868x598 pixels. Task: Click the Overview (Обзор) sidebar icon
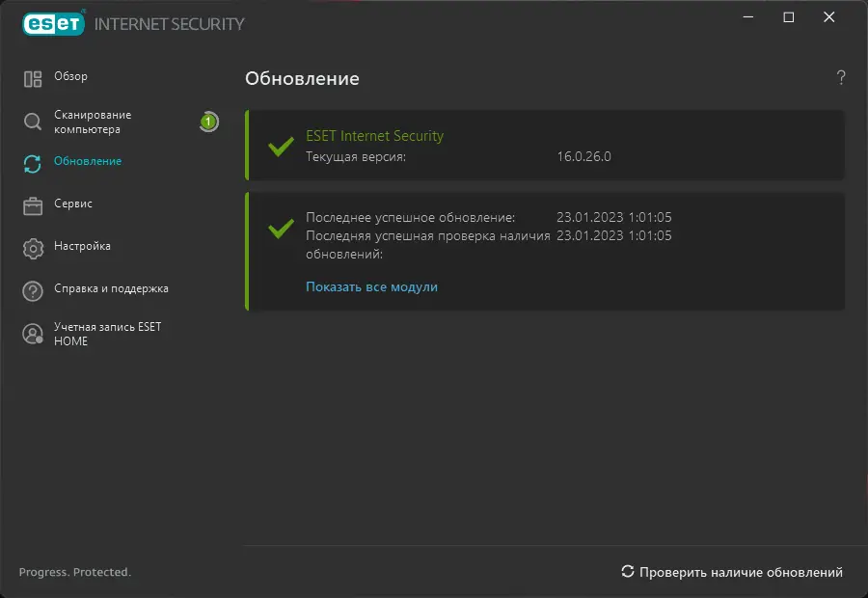point(33,79)
